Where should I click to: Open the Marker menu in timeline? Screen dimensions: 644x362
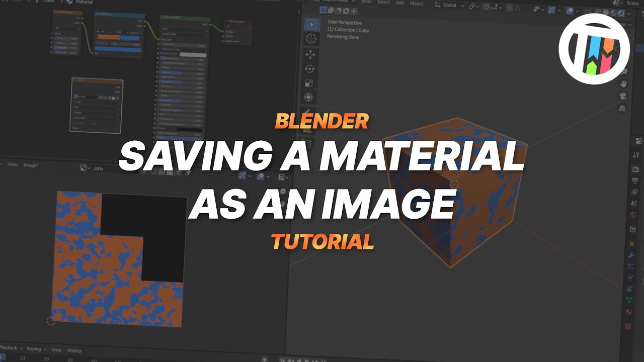pyautogui.click(x=74, y=350)
